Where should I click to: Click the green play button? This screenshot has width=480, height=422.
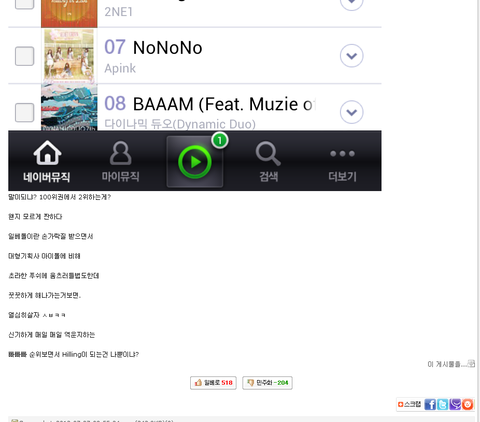tap(195, 162)
